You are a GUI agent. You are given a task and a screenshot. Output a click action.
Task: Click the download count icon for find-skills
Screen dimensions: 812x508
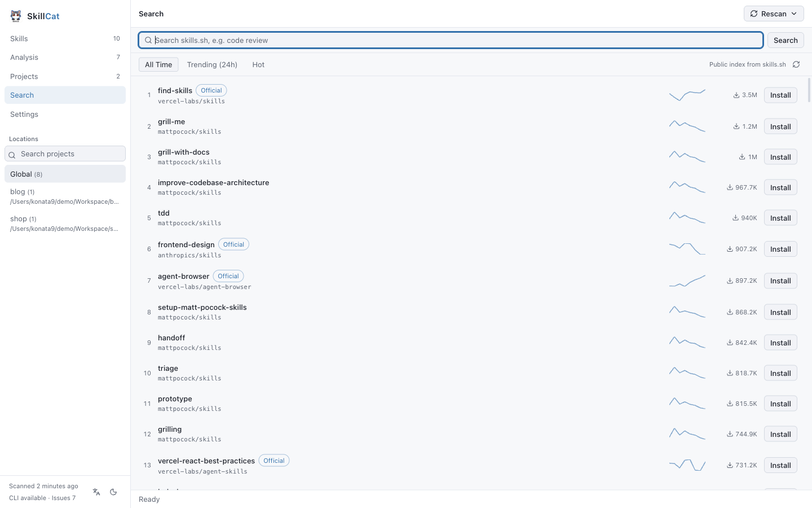point(736,95)
